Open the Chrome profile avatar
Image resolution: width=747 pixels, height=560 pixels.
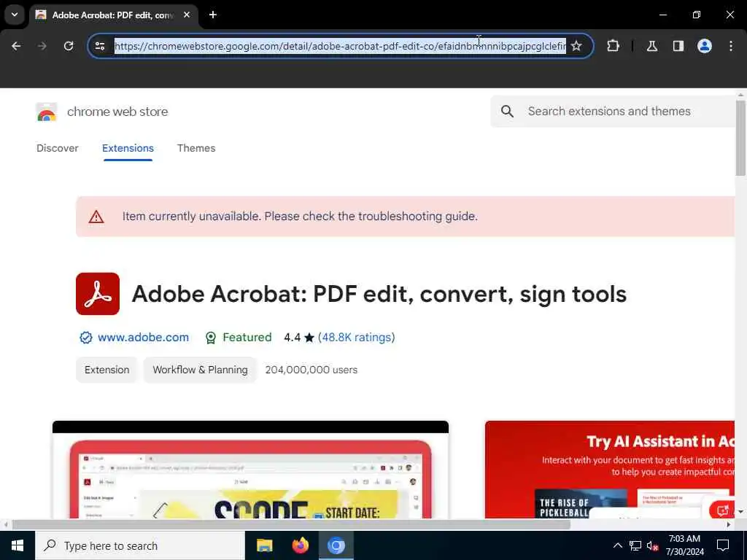705,46
